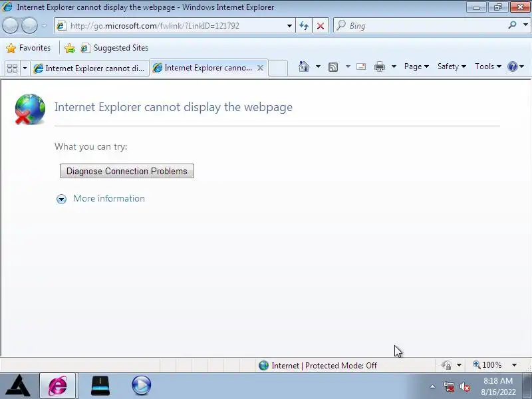Show hidden tray icons arrow
The width and height of the screenshot is (532, 399).
[x=433, y=386]
